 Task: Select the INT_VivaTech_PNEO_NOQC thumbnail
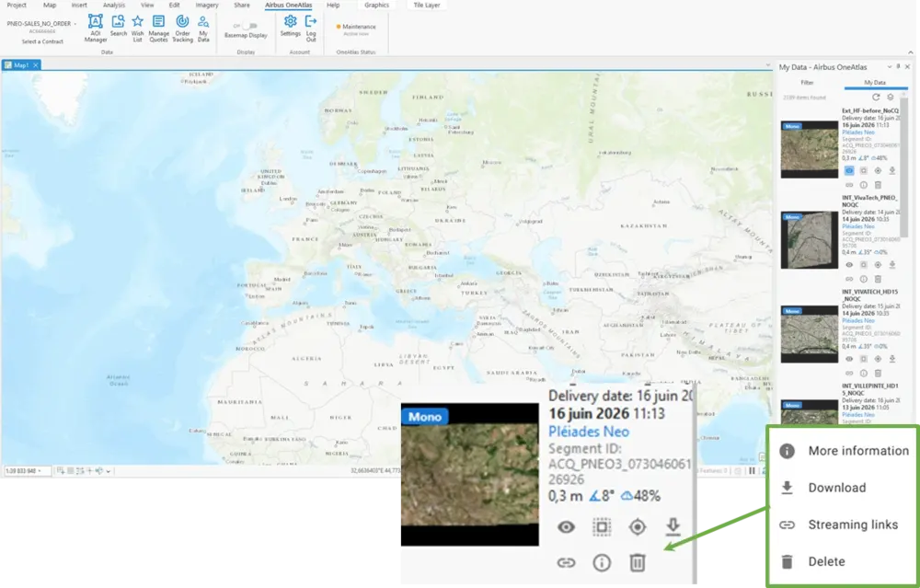point(809,240)
